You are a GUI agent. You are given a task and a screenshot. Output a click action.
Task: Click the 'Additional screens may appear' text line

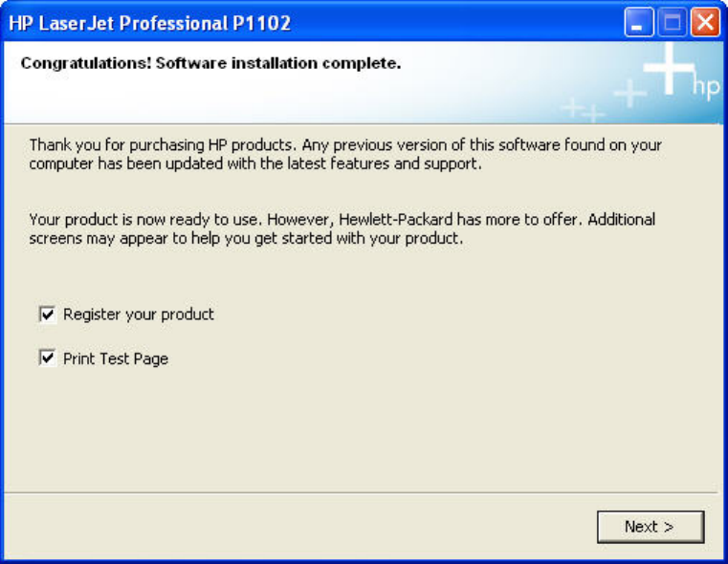click(246, 238)
